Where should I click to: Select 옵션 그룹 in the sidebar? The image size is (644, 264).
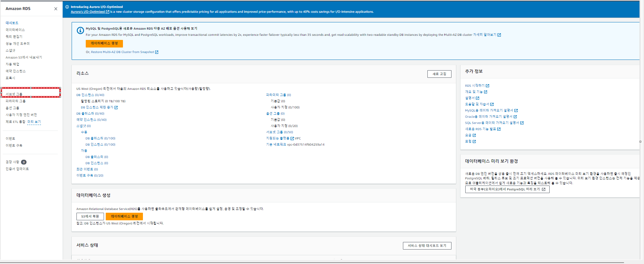pyautogui.click(x=12, y=108)
